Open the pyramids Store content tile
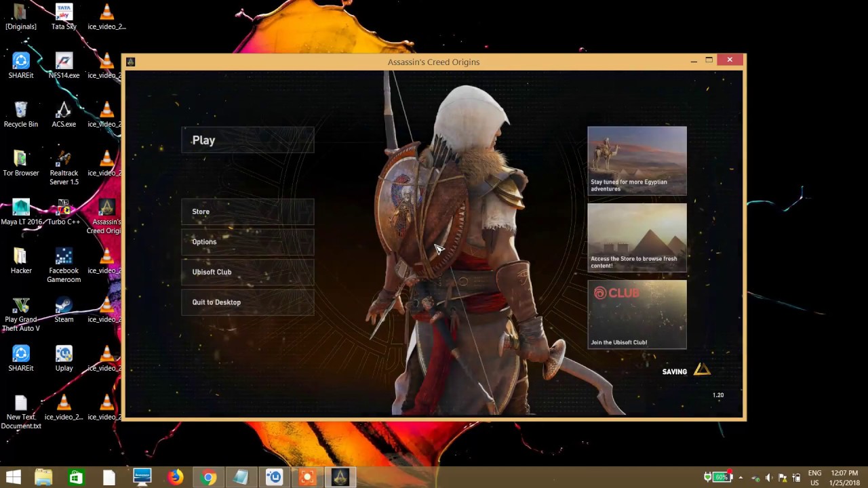This screenshot has width=868, height=488. click(637, 238)
